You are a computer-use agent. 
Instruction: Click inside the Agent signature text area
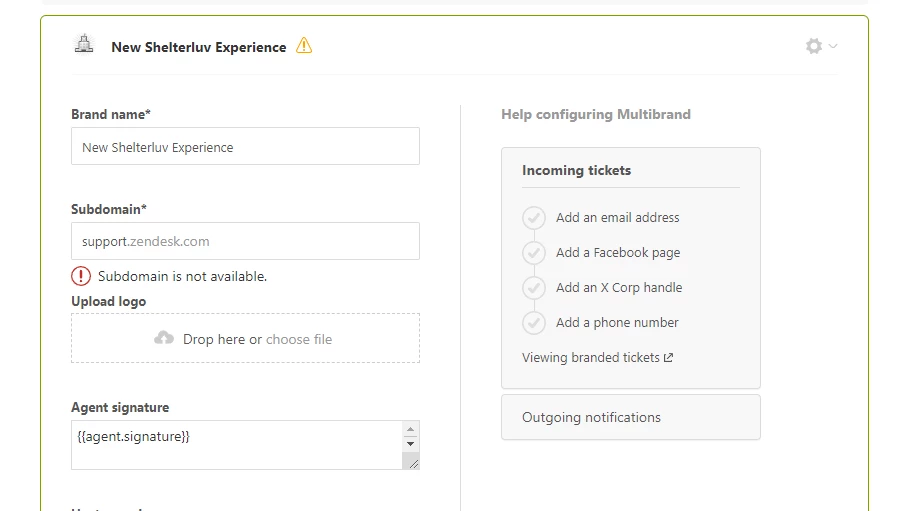pos(236,445)
